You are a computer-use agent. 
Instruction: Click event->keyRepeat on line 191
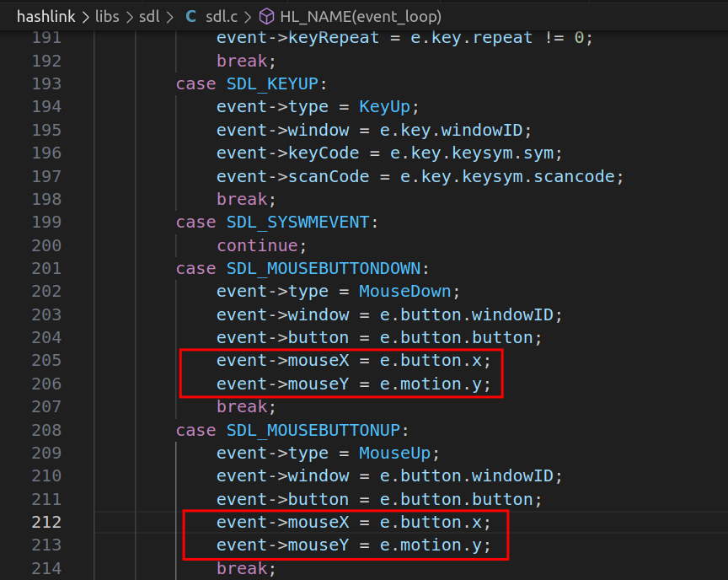tap(297, 38)
